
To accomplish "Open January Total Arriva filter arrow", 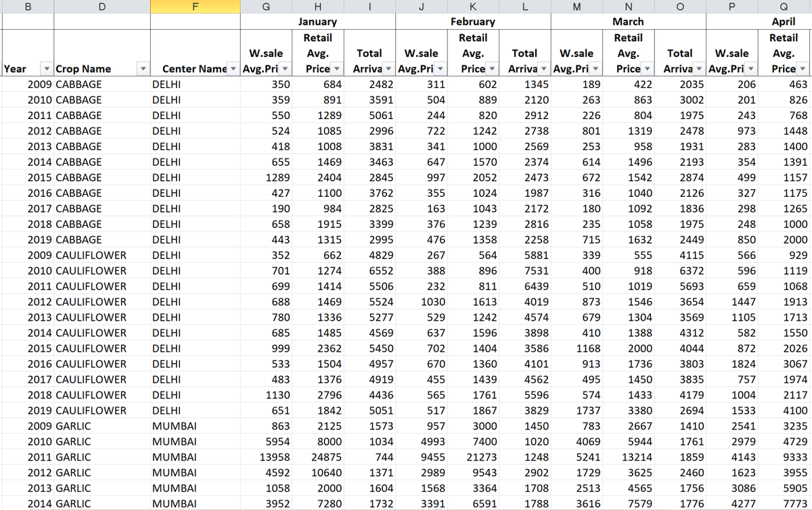I will [x=390, y=69].
